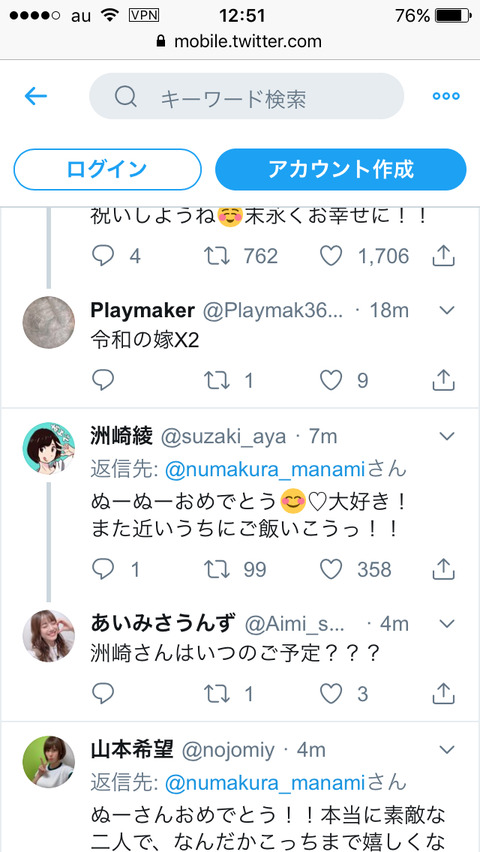This screenshot has width=480, height=852.
Task: Tap the ログイン button
Action: [x=107, y=169]
